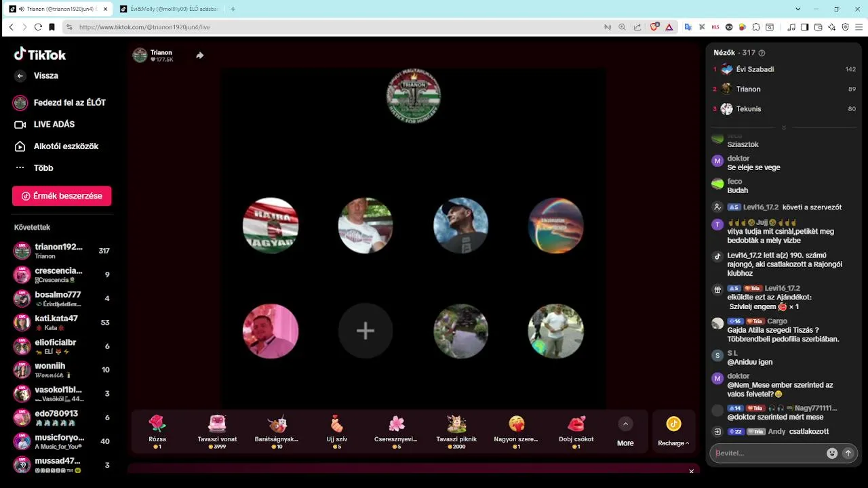Image resolution: width=868 pixels, height=488 pixels.
Task: Open the Recharge coins menu
Action: 673,431
